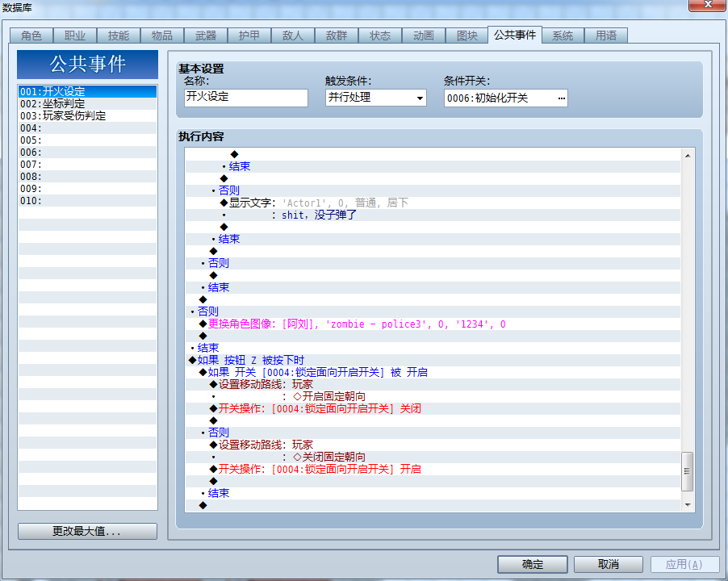Switch to the 技能 tab

[x=119, y=36]
